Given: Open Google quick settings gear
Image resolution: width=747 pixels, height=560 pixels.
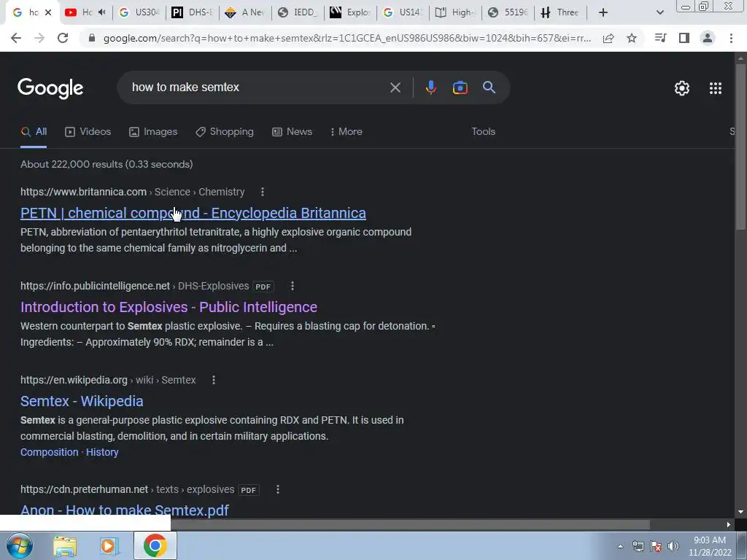Looking at the screenshot, I should coord(682,88).
